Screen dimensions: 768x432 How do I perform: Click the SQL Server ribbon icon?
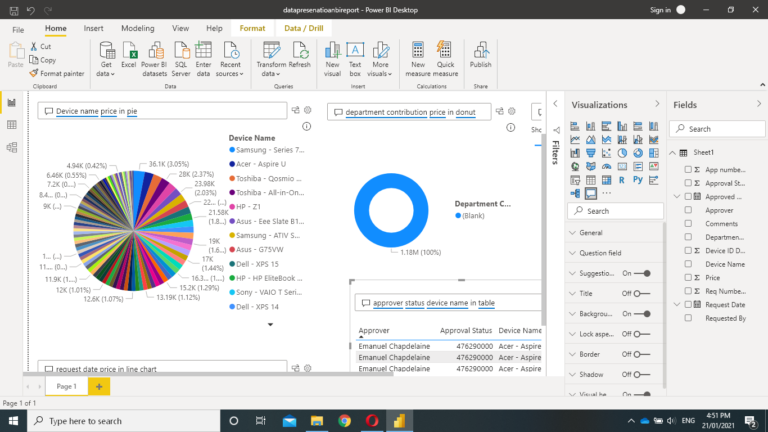[181, 59]
